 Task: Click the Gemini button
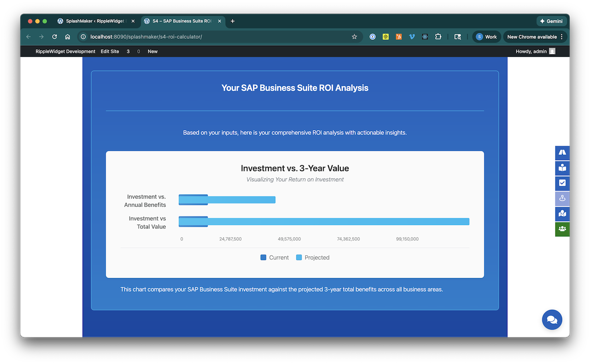click(x=552, y=21)
